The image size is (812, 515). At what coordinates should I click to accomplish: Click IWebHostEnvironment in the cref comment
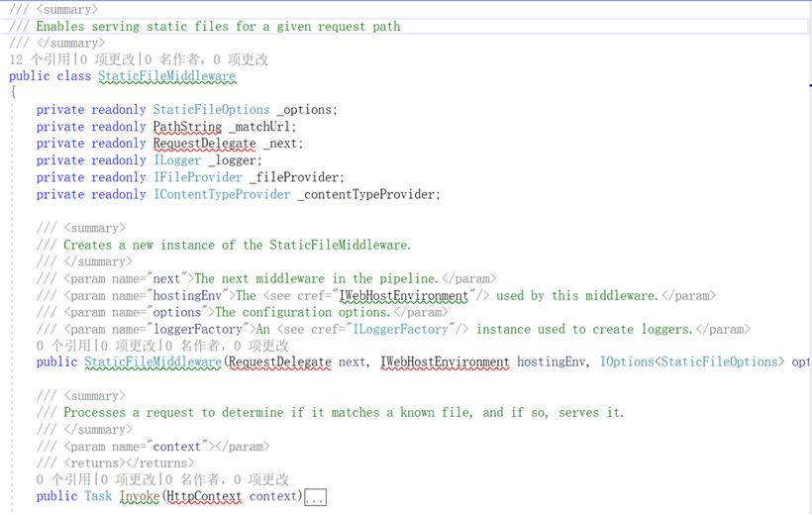[403, 296]
